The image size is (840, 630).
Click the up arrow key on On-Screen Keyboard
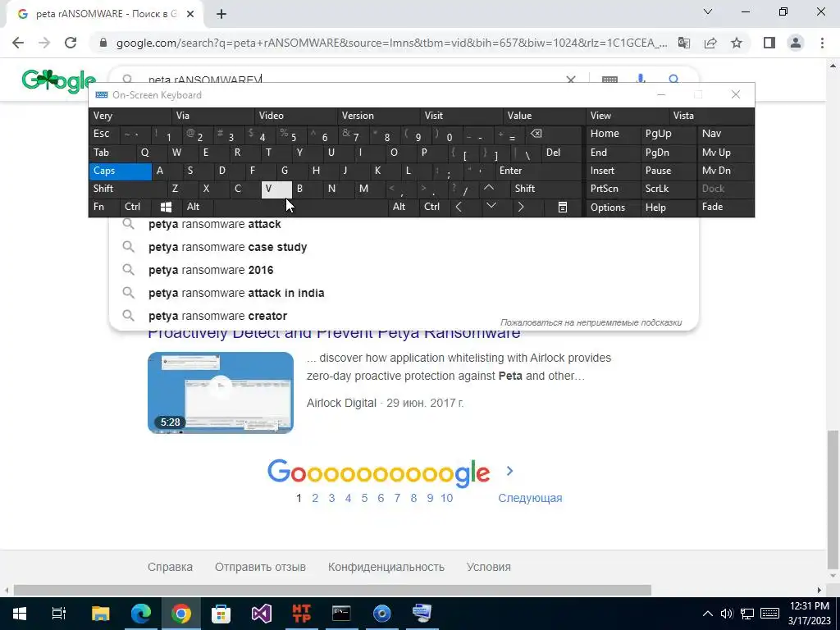click(489, 188)
